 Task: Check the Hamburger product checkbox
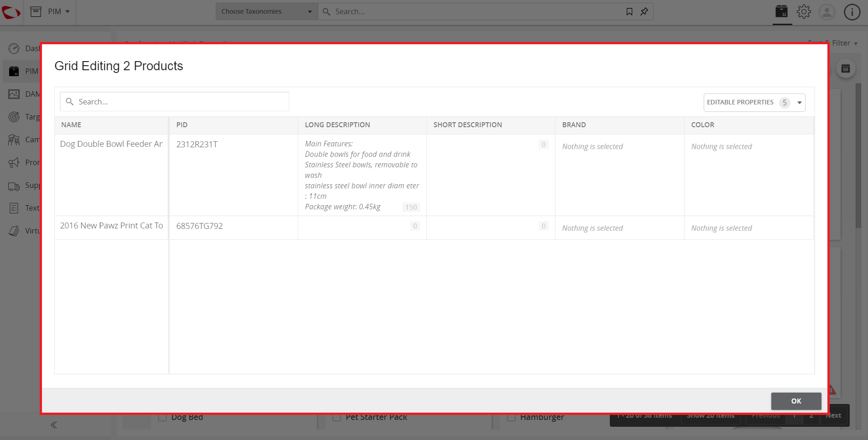pos(511,418)
